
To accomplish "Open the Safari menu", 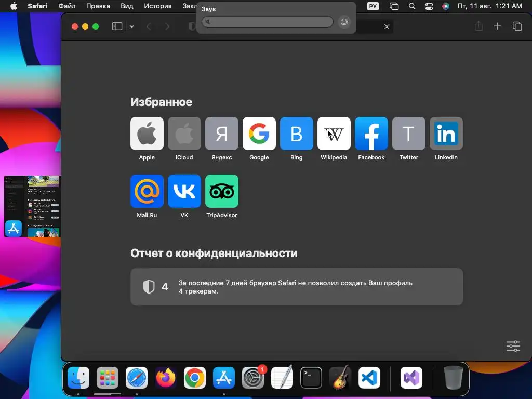I will pyautogui.click(x=37, y=6).
